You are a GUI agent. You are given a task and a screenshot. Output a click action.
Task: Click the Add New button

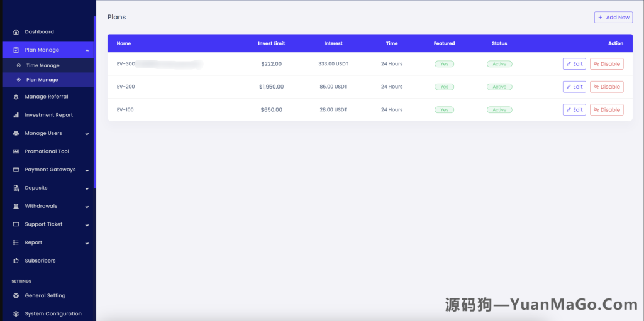[x=613, y=17]
